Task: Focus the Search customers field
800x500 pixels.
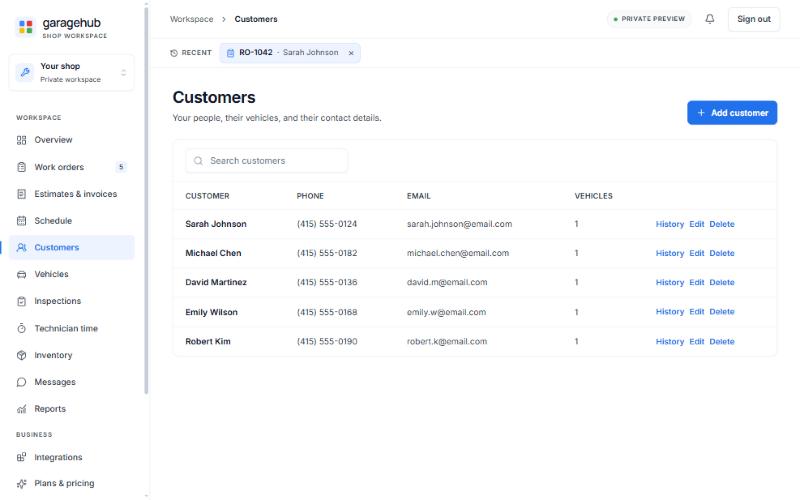Action: (267, 161)
